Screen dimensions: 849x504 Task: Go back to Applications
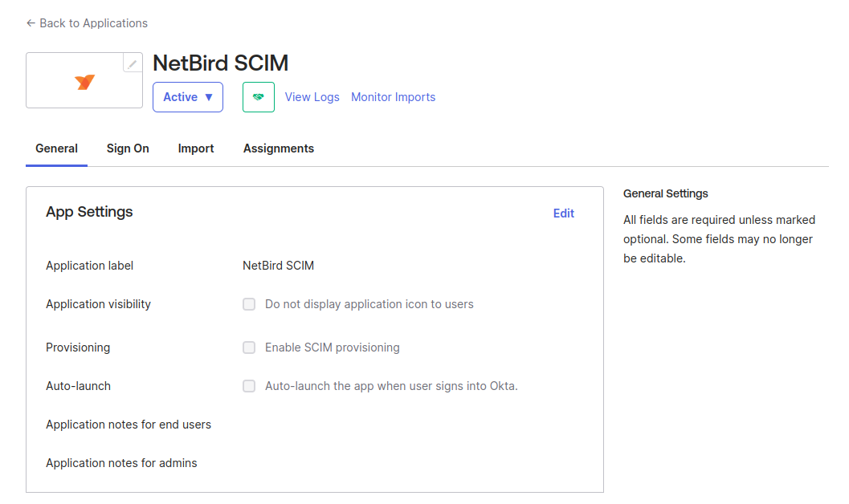pyautogui.click(x=87, y=23)
